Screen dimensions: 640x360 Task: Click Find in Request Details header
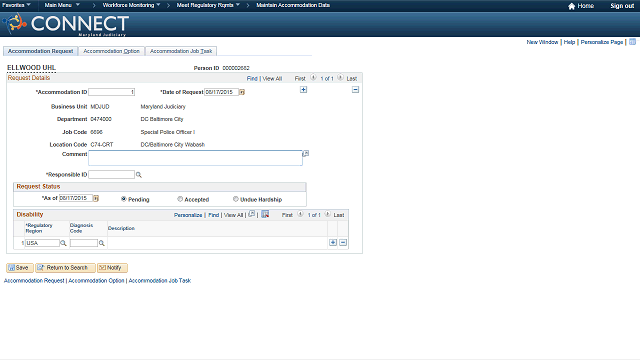252,78
